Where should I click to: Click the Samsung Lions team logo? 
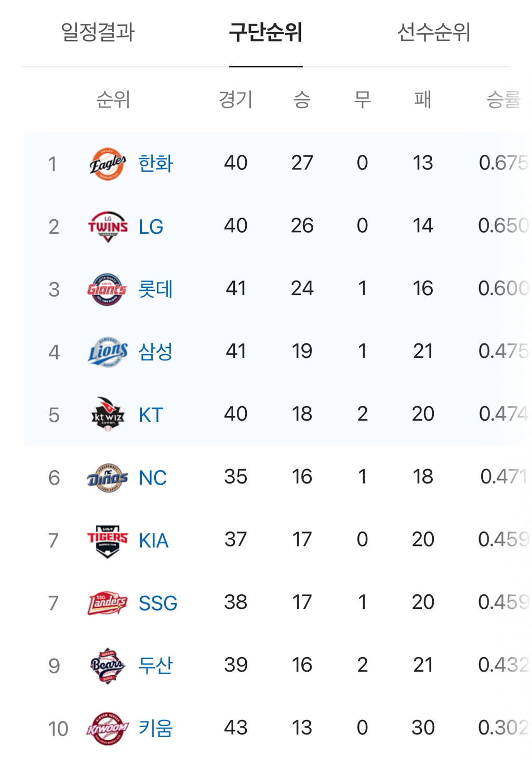click(108, 352)
